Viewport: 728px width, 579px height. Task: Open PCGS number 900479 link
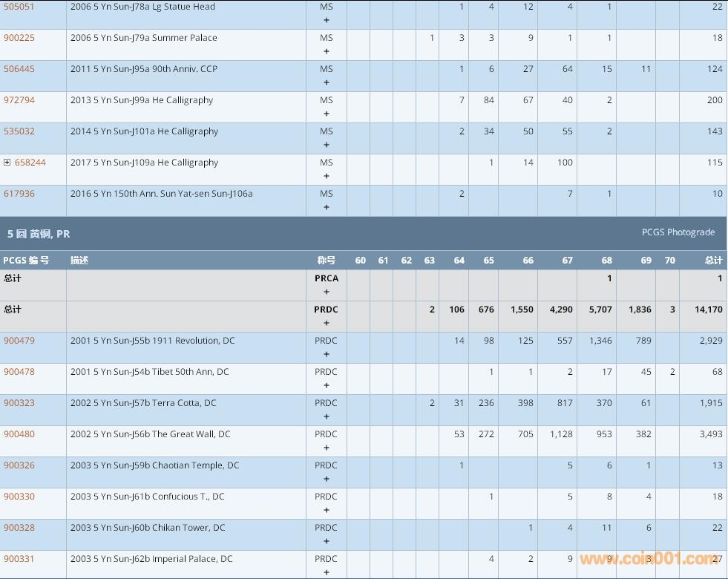pyautogui.click(x=19, y=341)
